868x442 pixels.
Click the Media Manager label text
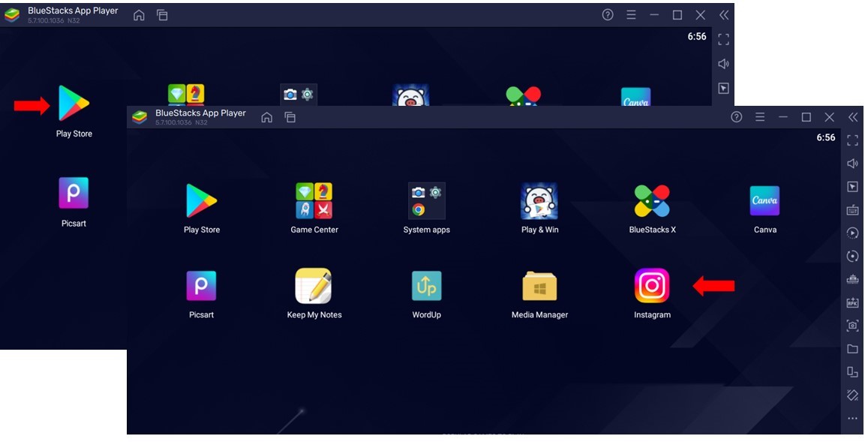(x=539, y=314)
